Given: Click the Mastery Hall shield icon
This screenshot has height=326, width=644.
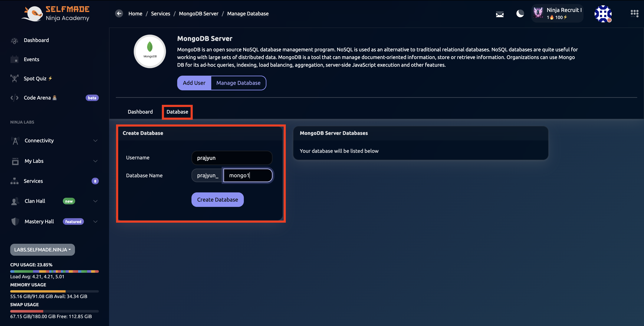Looking at the screenshot, I should (15, 221).
